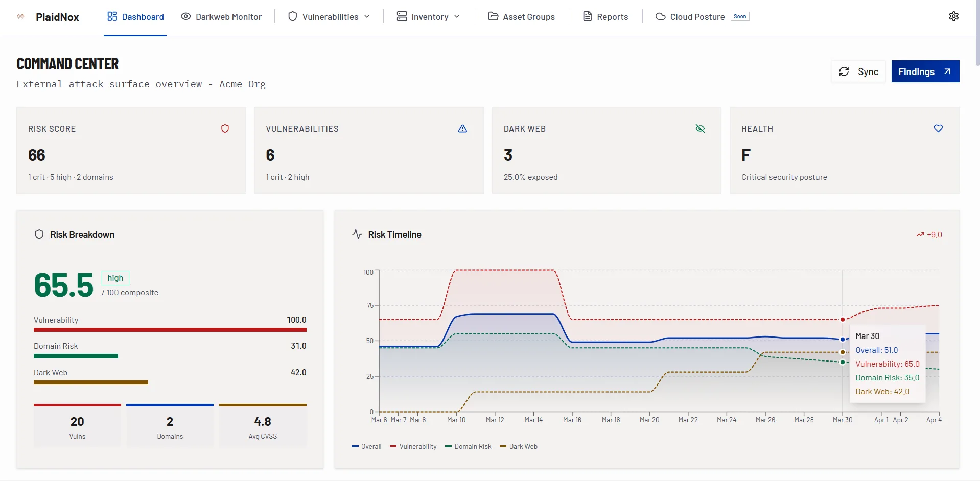Click the warning triangle on the Vulnerabilities card

(462, 129)
